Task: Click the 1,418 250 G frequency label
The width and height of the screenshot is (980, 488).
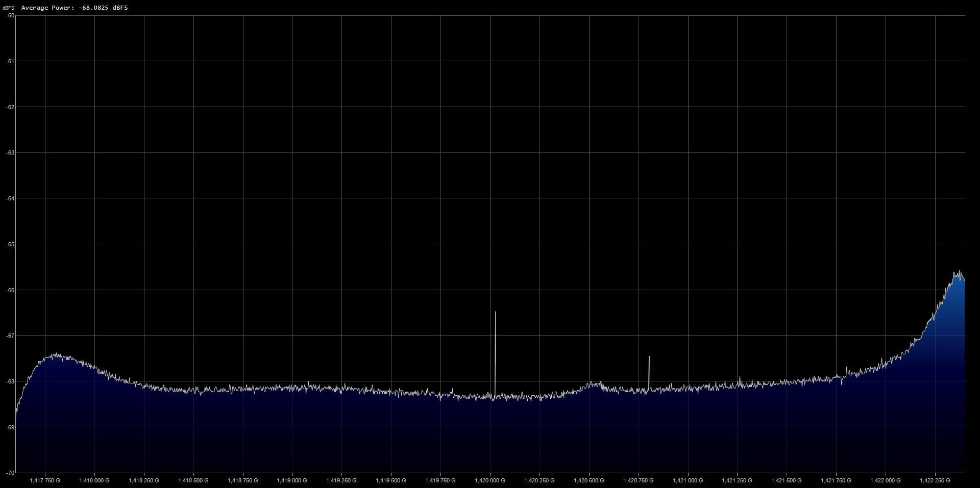Action: point(144,480)
